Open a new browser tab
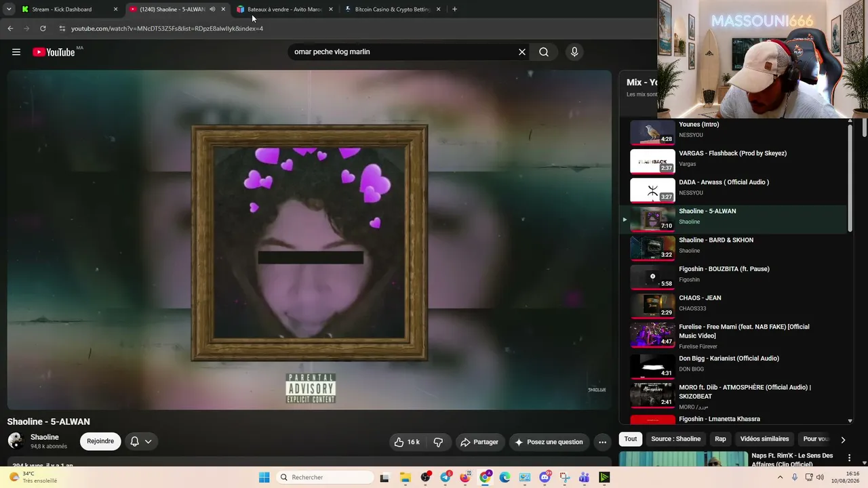 (454, 9)
